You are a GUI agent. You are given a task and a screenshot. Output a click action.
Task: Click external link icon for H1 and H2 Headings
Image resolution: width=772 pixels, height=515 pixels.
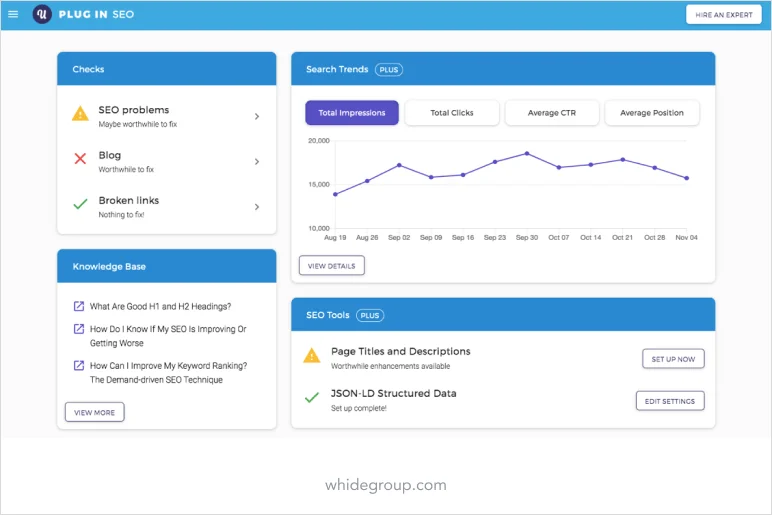79,306
